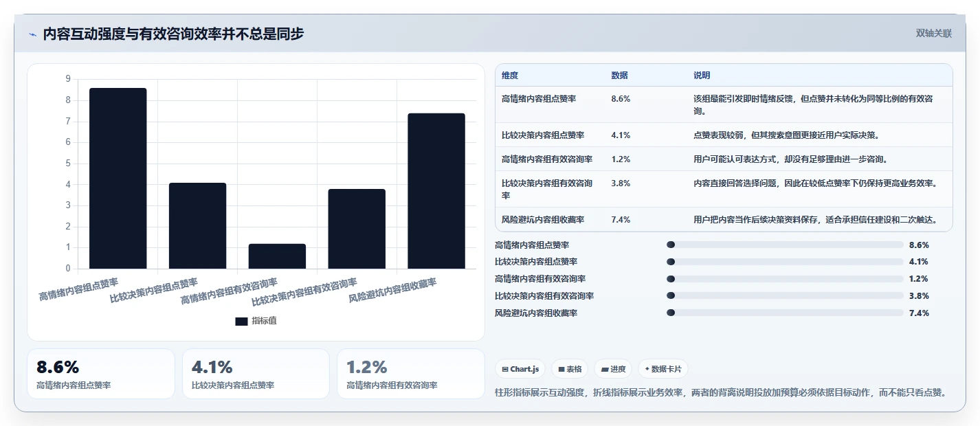Click the 进度 chip
This screenshot has height=426, width=980.
tap(613, 369)
